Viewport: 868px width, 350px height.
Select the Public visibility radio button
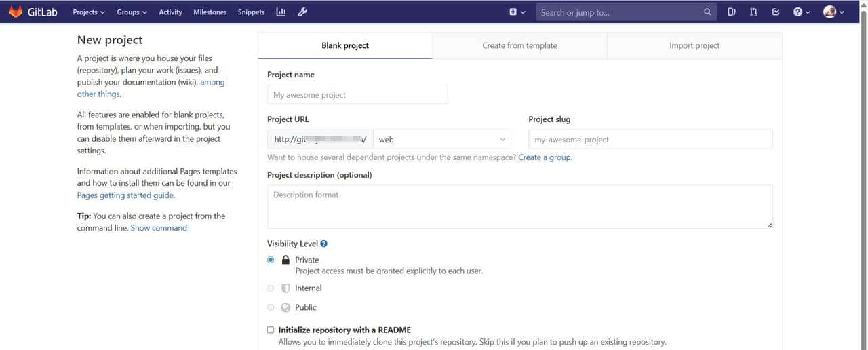coord(271,307)
